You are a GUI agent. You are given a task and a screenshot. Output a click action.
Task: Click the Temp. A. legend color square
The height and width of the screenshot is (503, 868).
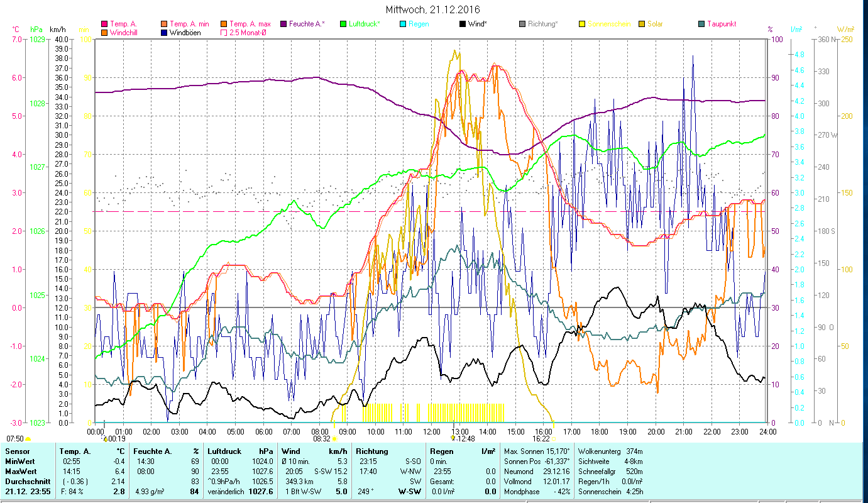click(x=104, y=25)
